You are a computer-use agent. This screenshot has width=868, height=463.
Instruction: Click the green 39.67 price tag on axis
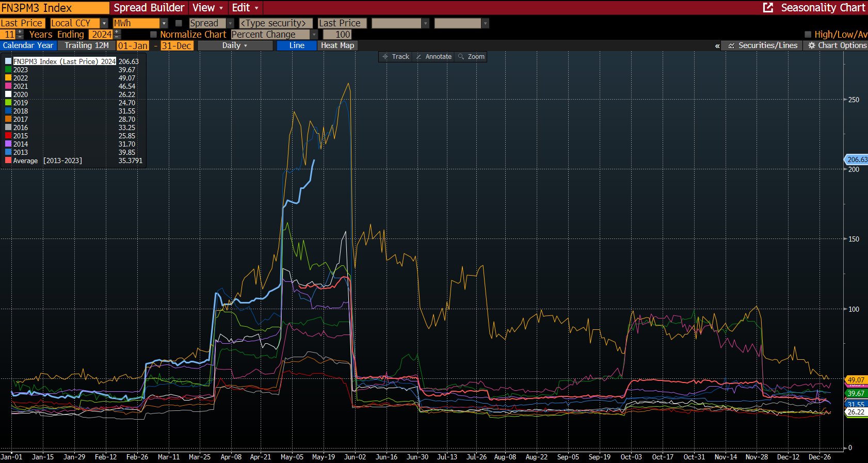point(856,393)
